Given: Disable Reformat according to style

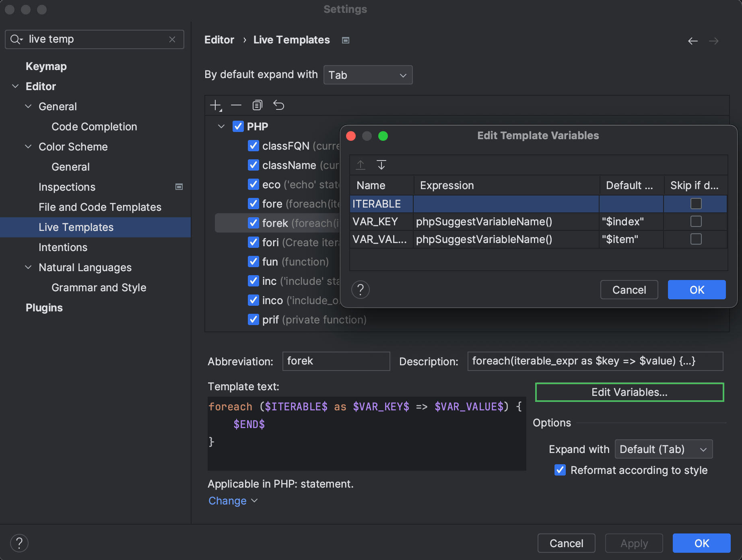Looking at the screenshot, I should 560,470.
